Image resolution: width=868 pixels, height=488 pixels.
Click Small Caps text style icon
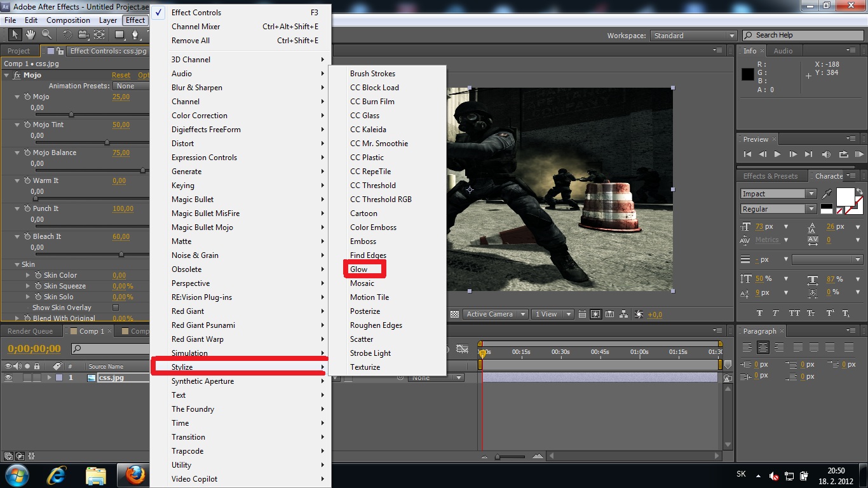pos(811,313)
